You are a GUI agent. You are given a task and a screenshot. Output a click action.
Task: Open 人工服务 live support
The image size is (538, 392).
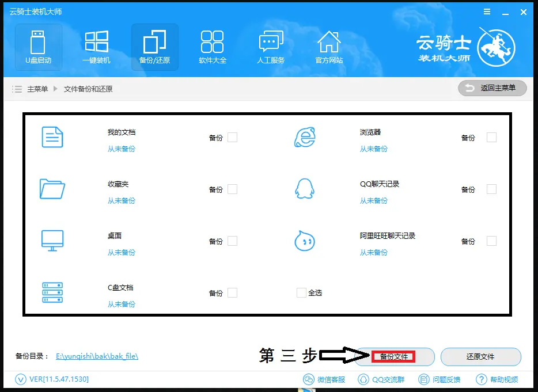pos(271,47)
